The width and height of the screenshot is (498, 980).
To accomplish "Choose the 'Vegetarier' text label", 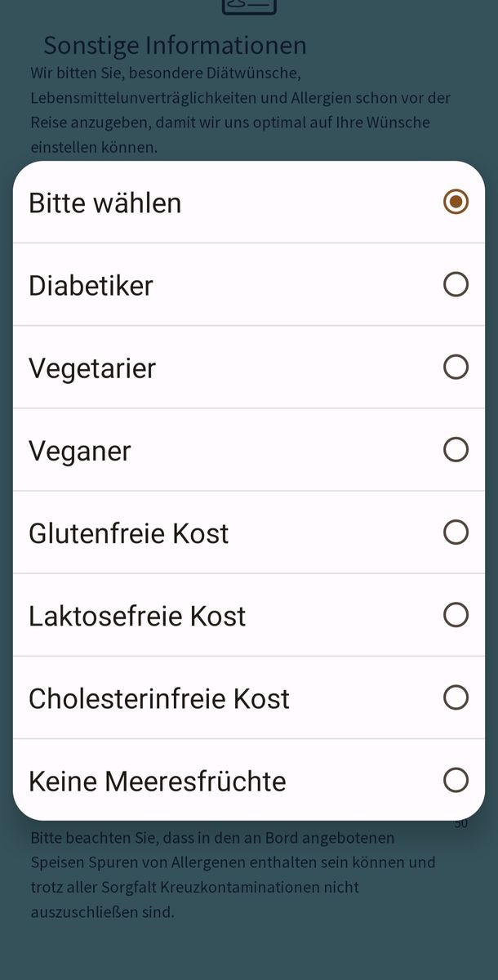I will 92,368.
